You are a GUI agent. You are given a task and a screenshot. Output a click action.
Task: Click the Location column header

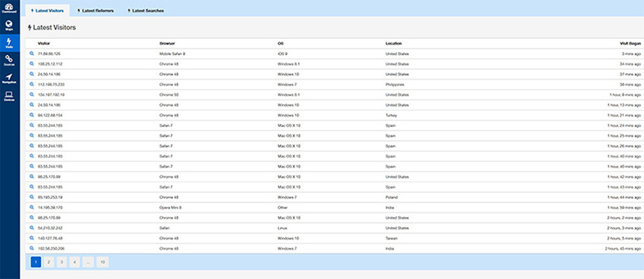393,43
